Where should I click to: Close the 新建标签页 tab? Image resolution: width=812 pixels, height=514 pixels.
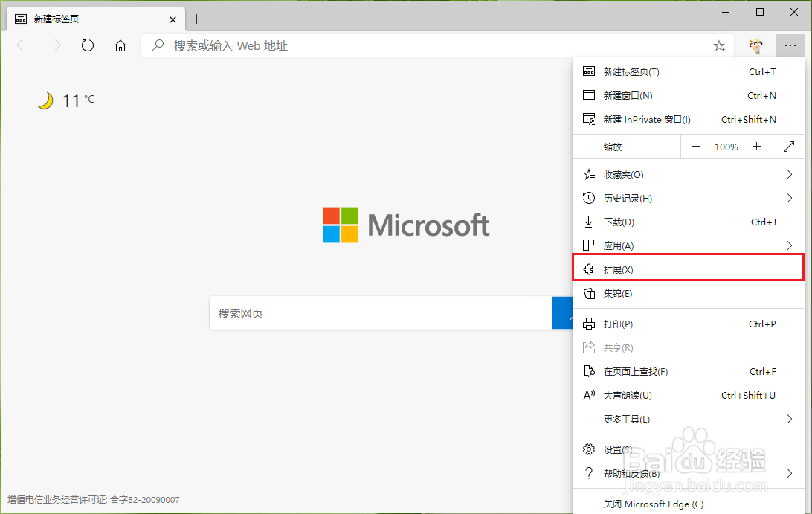tap(173, 19)
